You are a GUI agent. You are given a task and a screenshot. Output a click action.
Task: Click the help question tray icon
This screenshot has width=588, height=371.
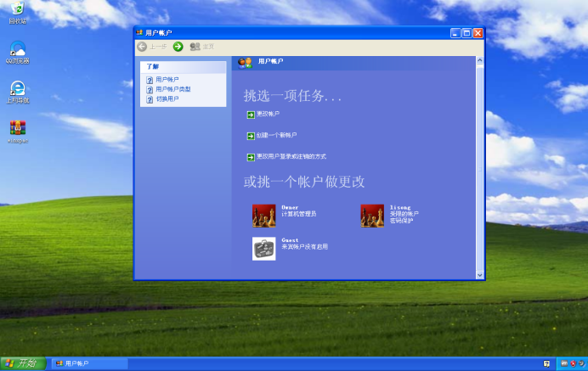pyautogui.click(x=546, y=363)
